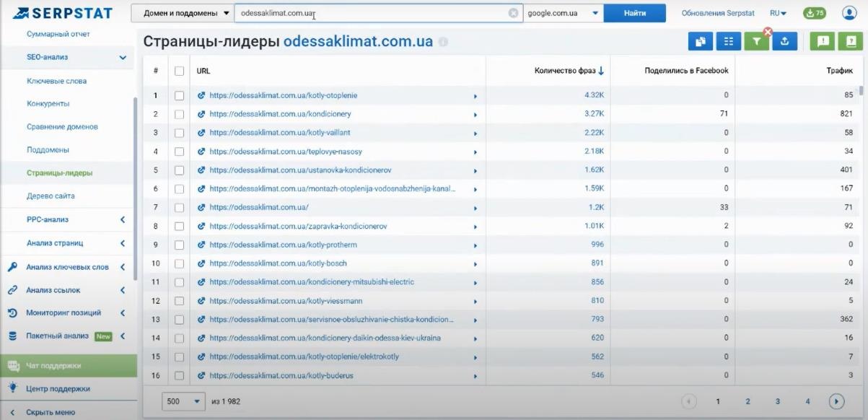Image resolution: width=868 pixels, height=420 pixels.
Task: Check the box for row 16 kotly-buderus
Action: pos(180,375)
